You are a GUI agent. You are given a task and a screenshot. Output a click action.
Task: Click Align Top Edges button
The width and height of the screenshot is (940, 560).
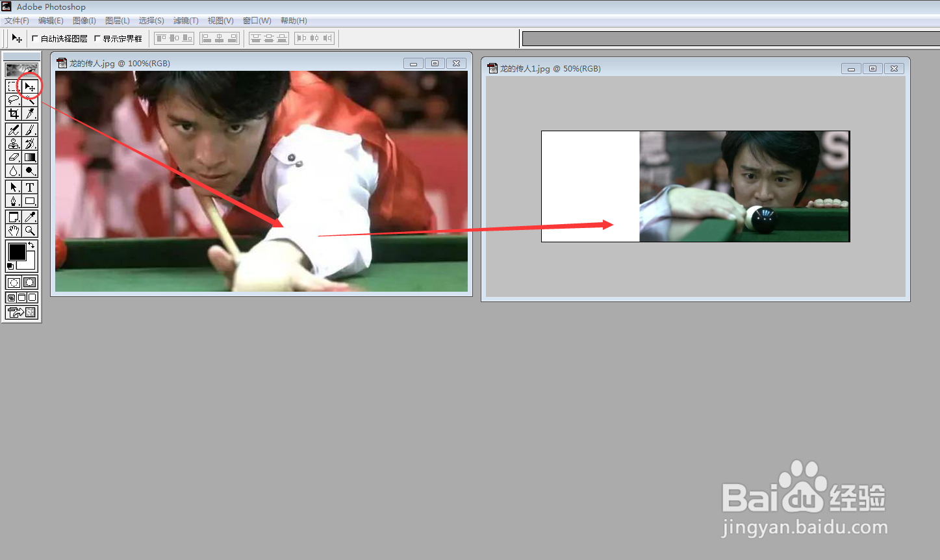click(161, 38)
